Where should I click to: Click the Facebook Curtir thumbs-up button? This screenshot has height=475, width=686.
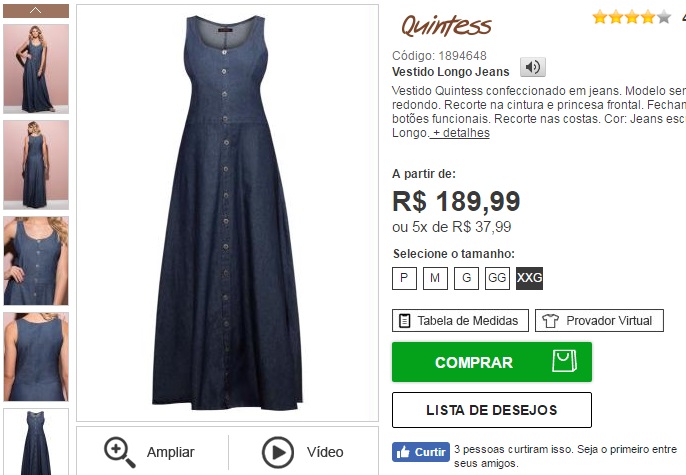pyautogui.click(x=421, y=452)
